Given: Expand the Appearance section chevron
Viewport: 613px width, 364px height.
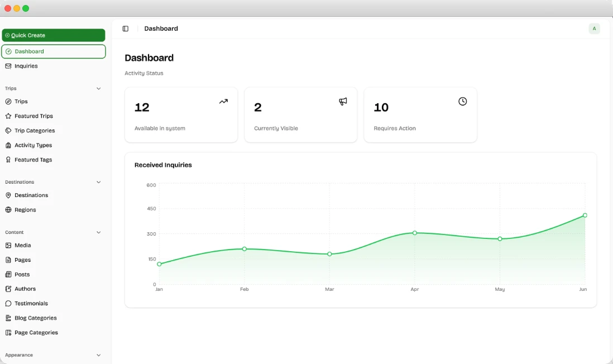Looking at the screenshot, I should click(98, 355).
